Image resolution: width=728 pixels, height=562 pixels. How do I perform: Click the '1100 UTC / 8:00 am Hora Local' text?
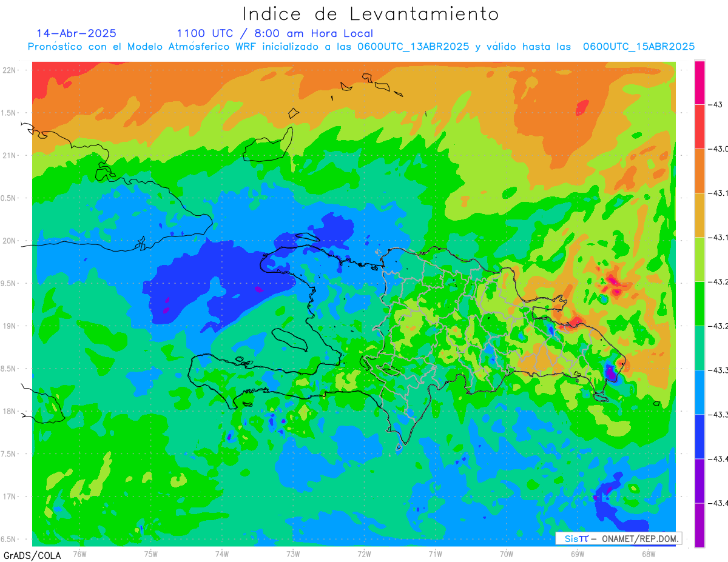275,34
